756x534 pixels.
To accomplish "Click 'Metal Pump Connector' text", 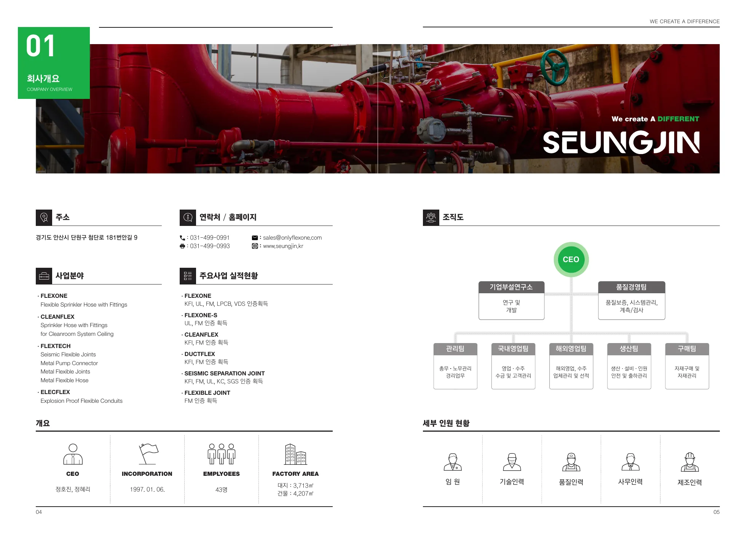I will pyautogui.click(x=69, y=363).
